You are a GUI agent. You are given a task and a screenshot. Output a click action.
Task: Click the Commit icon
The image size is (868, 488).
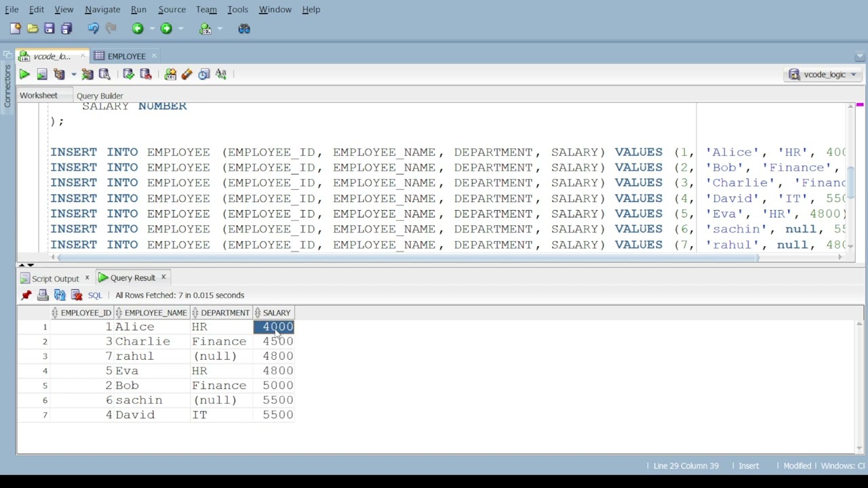[x=128, y=75]
